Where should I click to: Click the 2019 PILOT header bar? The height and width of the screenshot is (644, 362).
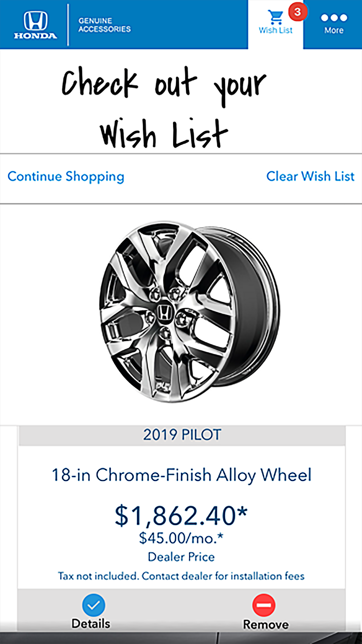[x=182, y=435]
